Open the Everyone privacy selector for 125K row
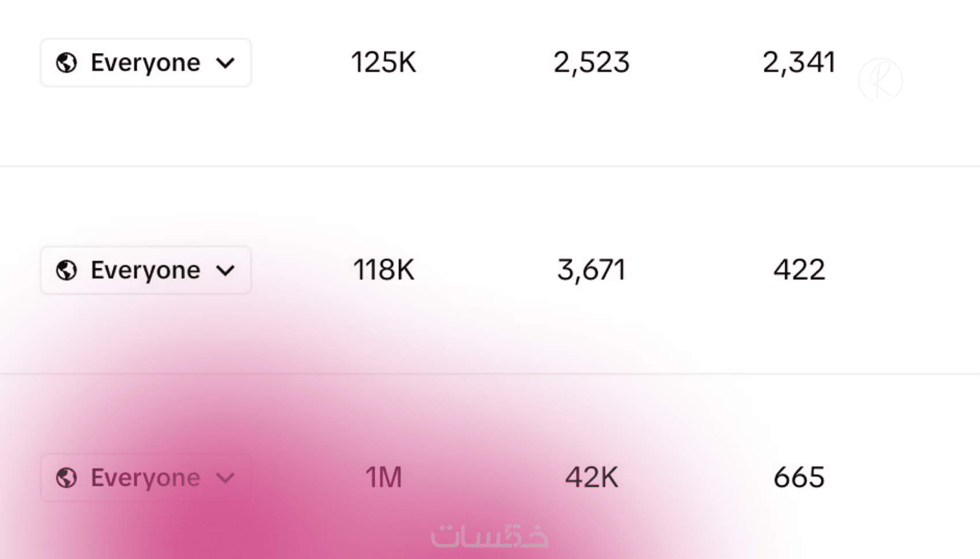This screenshot has width=980, height=559. tap(145, 62)
